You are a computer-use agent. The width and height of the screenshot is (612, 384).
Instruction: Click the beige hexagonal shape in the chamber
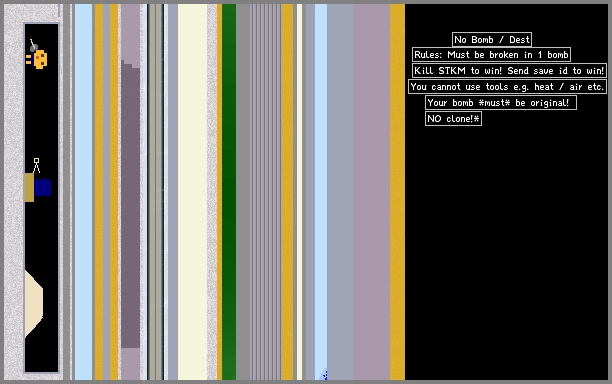[34, 304]
